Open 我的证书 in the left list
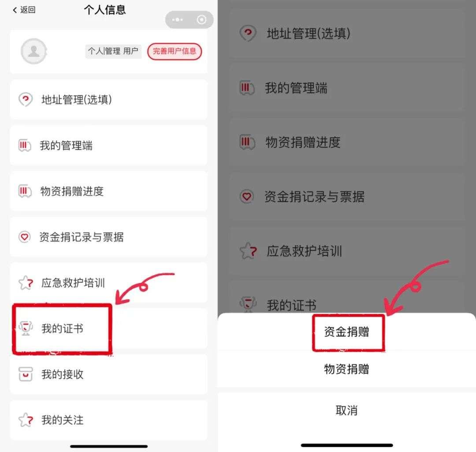The height and width of the screenshot is (452, 476). [109, 329]
